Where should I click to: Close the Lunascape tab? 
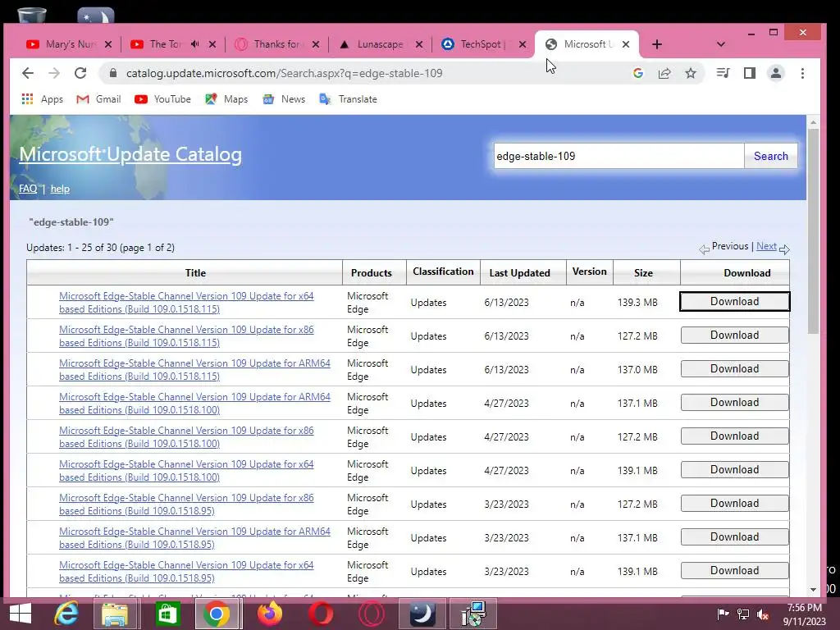click(419, 44)
